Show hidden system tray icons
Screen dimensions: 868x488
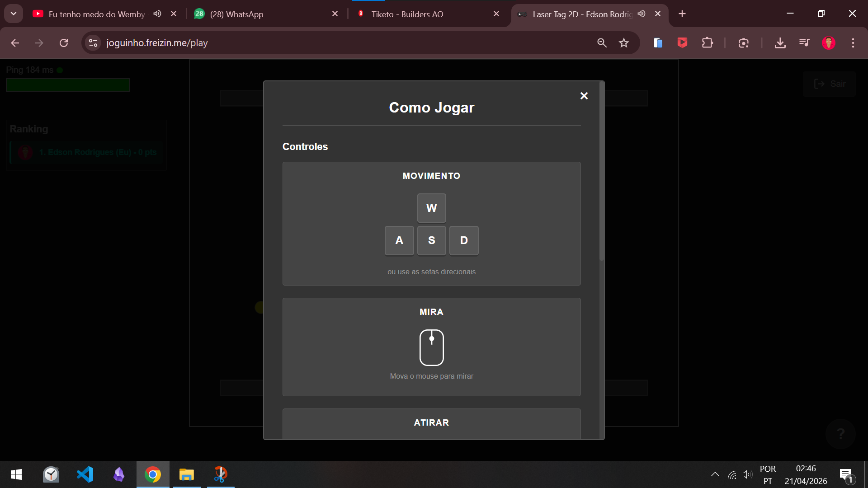point(715,474)
